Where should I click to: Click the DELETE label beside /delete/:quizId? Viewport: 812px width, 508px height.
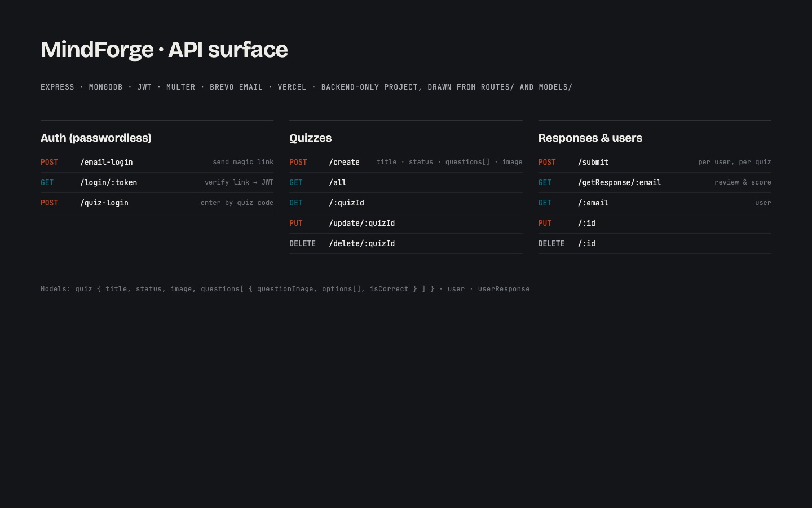point(302,243)
